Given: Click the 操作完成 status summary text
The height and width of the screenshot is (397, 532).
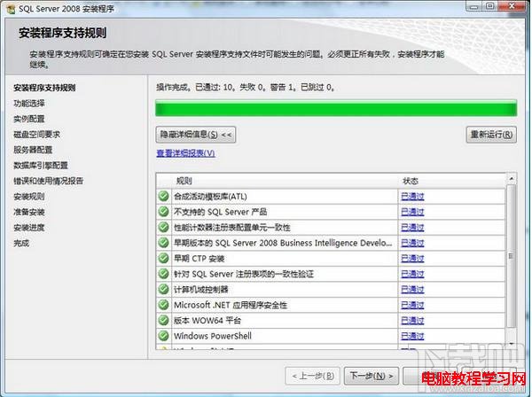Looking at the screenshot, I should tap(246, 88).
